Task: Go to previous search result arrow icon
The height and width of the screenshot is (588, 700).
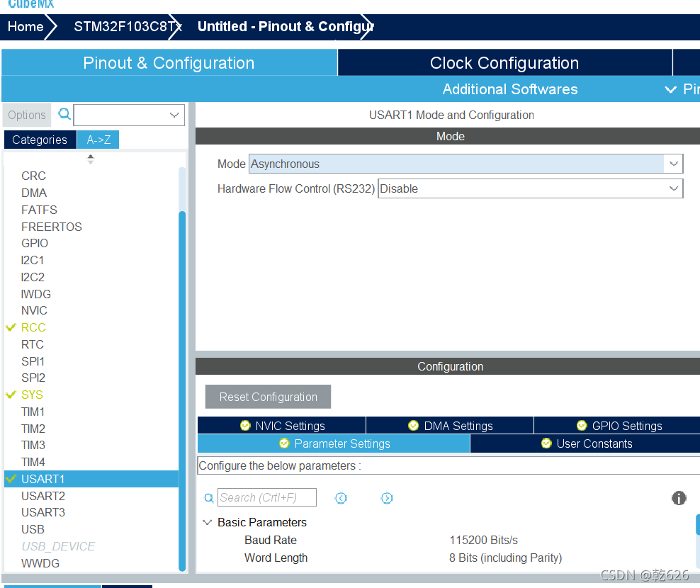Action: 341,498
